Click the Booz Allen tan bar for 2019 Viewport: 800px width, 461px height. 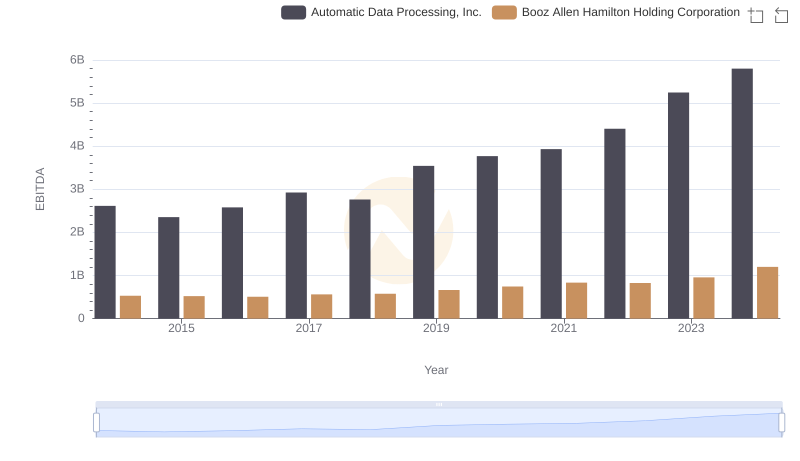click(449, 304)
